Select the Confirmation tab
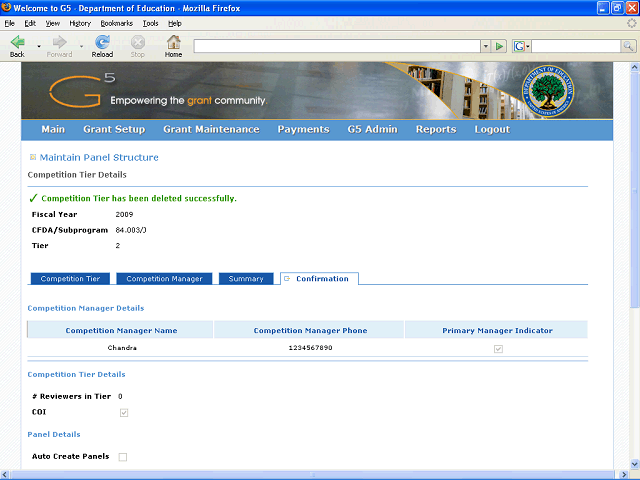Screen dimensions: 640x480 pos(319,278)
